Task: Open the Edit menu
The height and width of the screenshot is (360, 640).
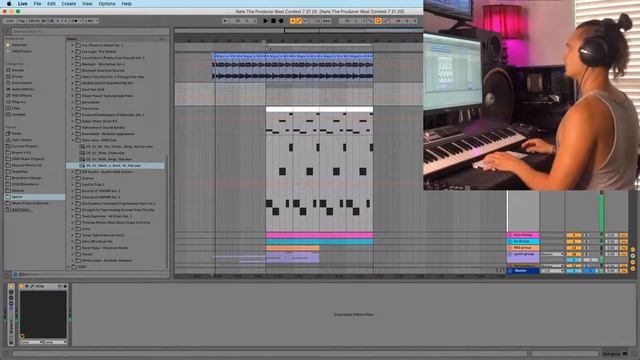Action: (51, 4)
